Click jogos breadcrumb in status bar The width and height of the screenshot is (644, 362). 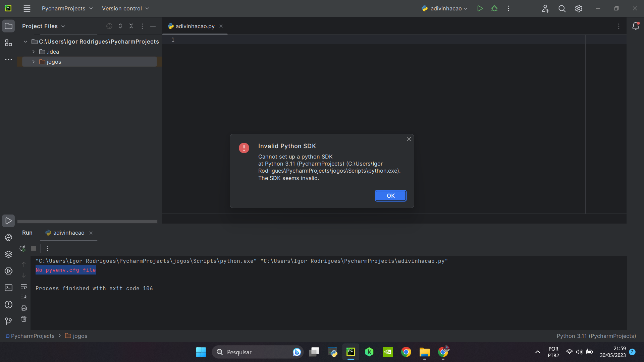tap(76, 336)
